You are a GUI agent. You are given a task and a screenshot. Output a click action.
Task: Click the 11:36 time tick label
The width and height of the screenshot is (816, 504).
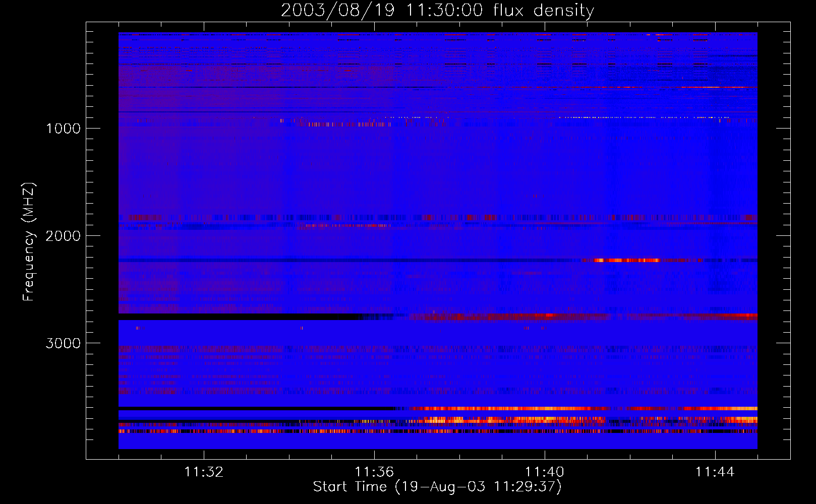374,472
